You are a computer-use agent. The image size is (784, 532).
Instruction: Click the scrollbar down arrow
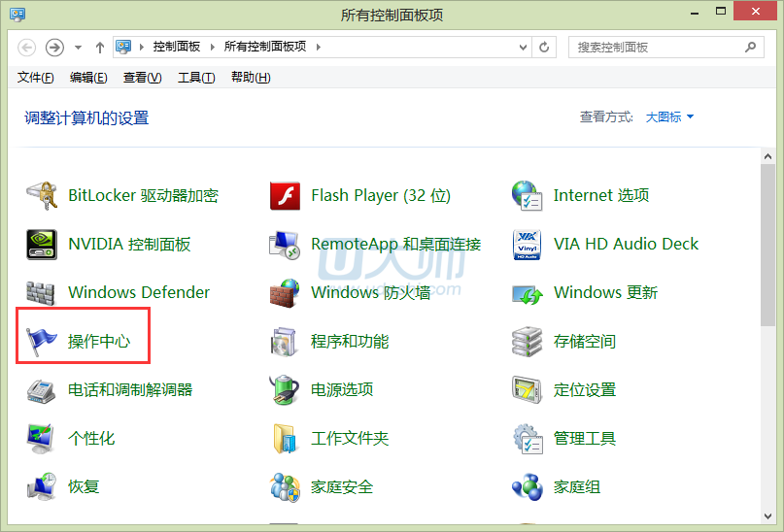[x=768, y=516]
